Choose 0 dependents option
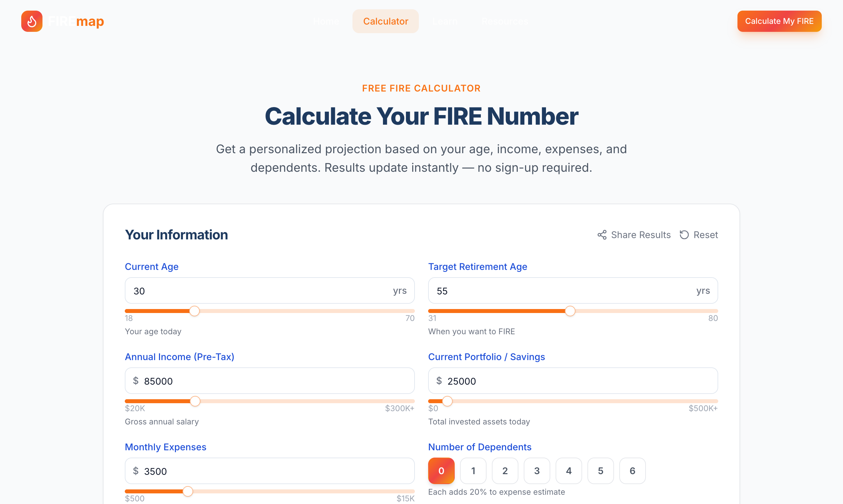The width and height of the screenshot is (843, 504). [x=441, y=471]
